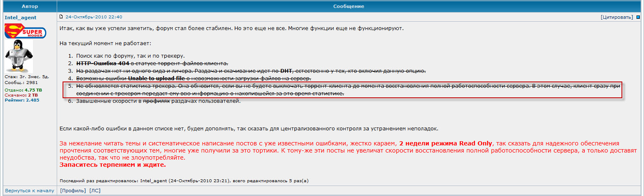
Task: Click the small post icon beside the date
Action: 61,17
